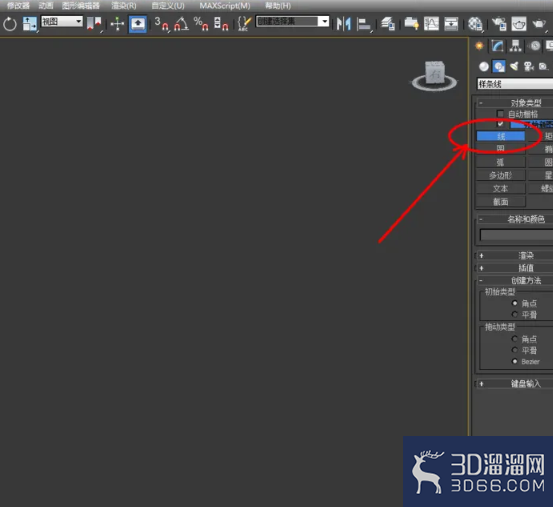Collapse the 名称和颜色 rollout
The height and width of the screenshot is (507, 553).
click(514, 219)
